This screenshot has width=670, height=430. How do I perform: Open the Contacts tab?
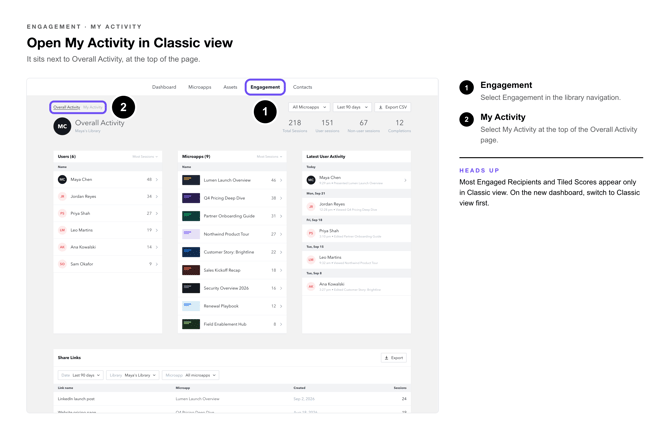point(303,87)
